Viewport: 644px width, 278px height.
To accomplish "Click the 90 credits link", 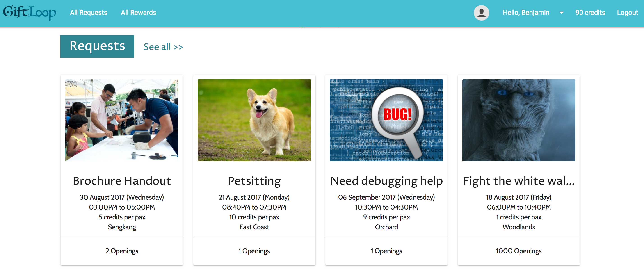I will pos(590,12).
